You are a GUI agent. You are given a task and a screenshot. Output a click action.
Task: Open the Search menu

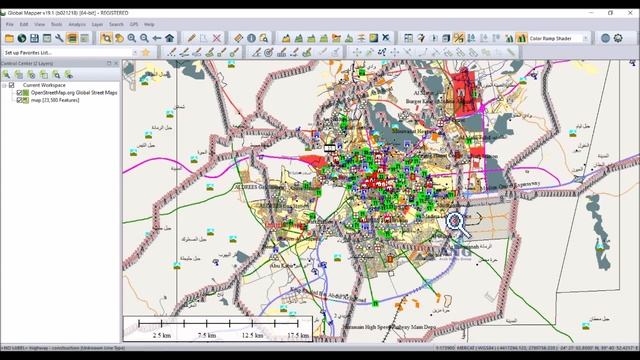116,24
